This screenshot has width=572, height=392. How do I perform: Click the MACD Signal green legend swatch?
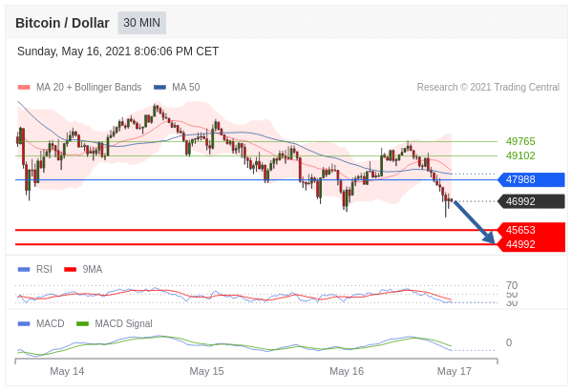[x=82, y=323]
